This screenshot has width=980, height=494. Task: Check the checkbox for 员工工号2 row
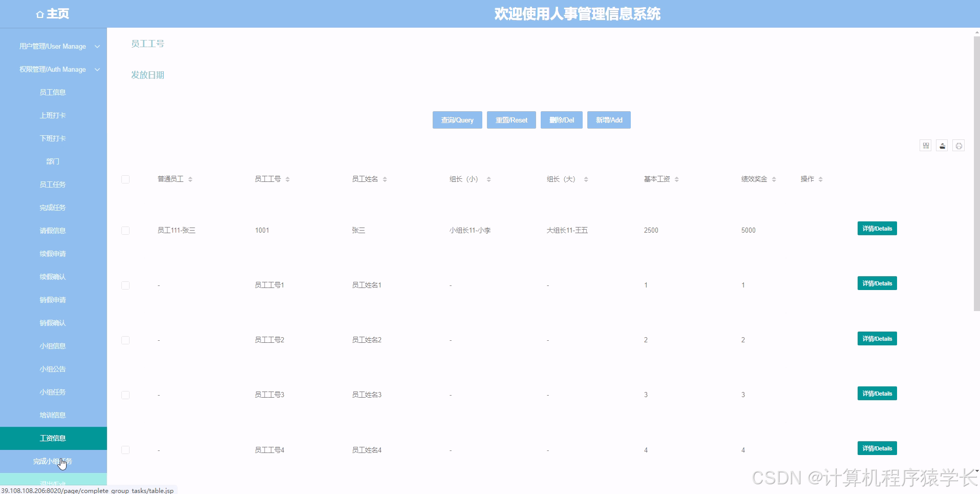[x=125, y=340]
